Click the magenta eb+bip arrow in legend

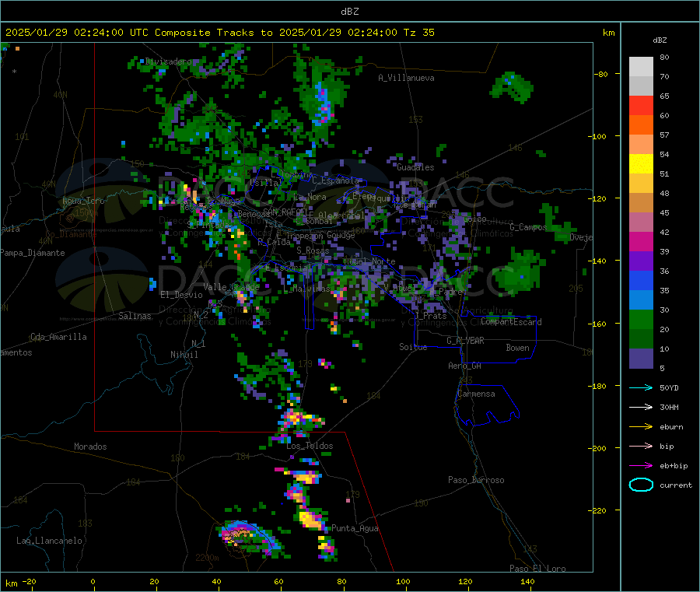coord(641,466)
